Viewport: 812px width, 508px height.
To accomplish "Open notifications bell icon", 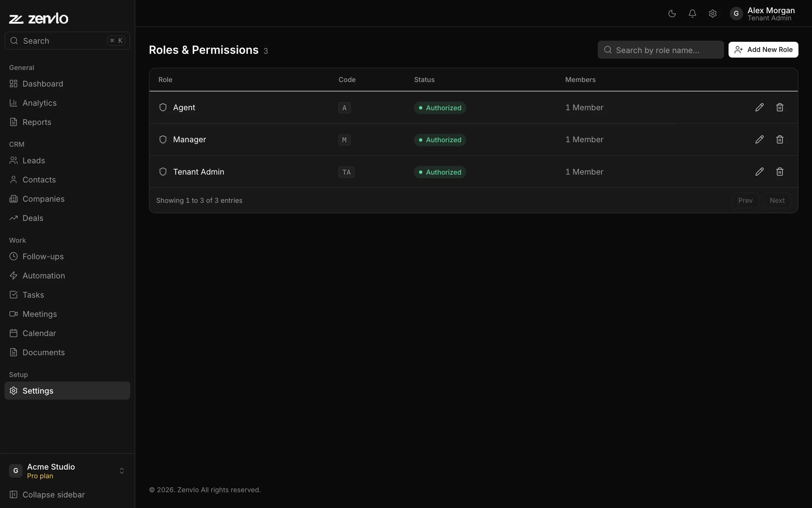I will [x=692, y=14].
